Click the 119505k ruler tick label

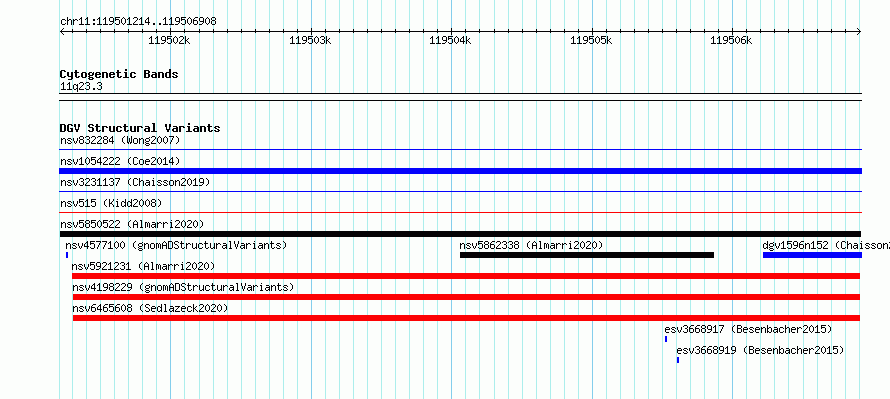(x=591, y=40)
